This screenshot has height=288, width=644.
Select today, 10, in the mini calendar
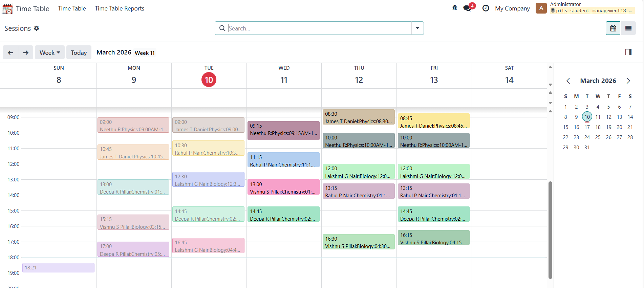(587, 117)
